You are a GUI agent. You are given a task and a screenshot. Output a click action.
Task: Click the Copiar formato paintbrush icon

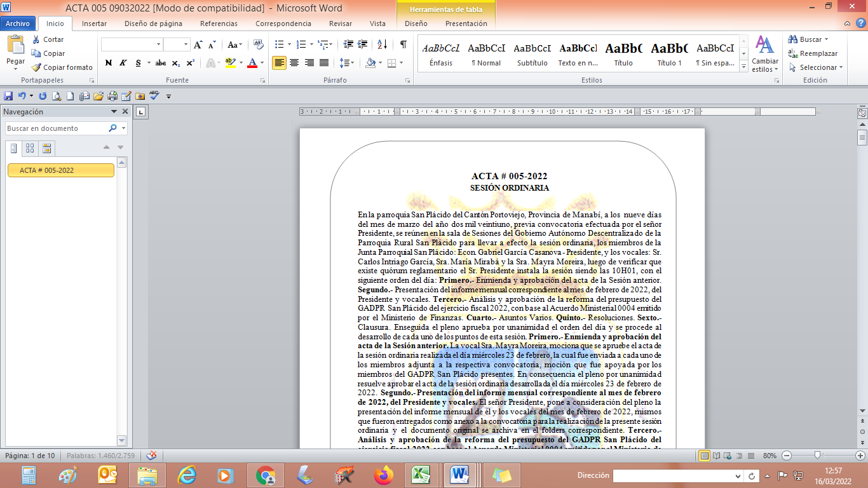pyautogui.click(x=36, y=67)
